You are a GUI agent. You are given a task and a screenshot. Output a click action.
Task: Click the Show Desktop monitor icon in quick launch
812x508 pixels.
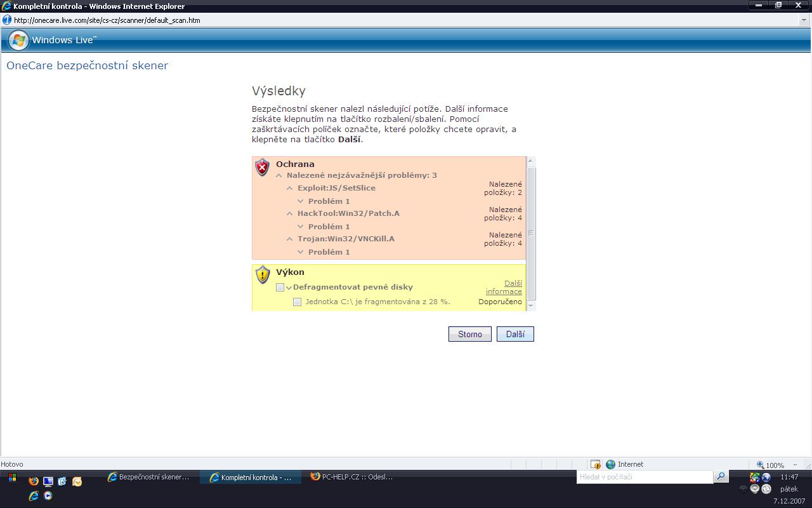48,481
